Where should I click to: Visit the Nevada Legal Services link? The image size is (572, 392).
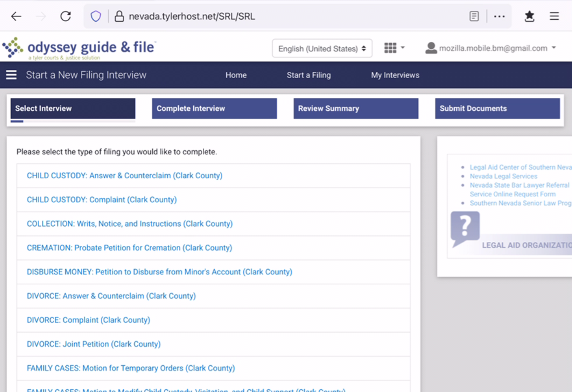point(503,176)
